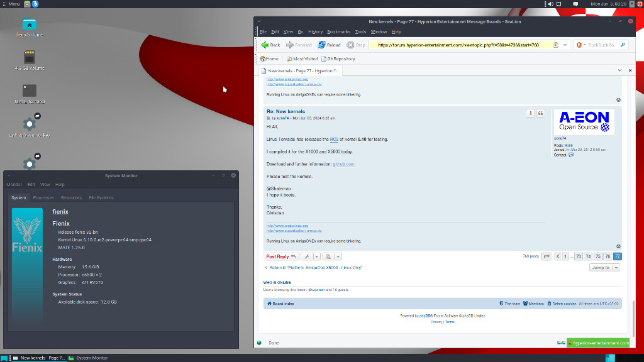Click the file manager launcher in top panel
The image size is (644, 362).
click(27, 4)
